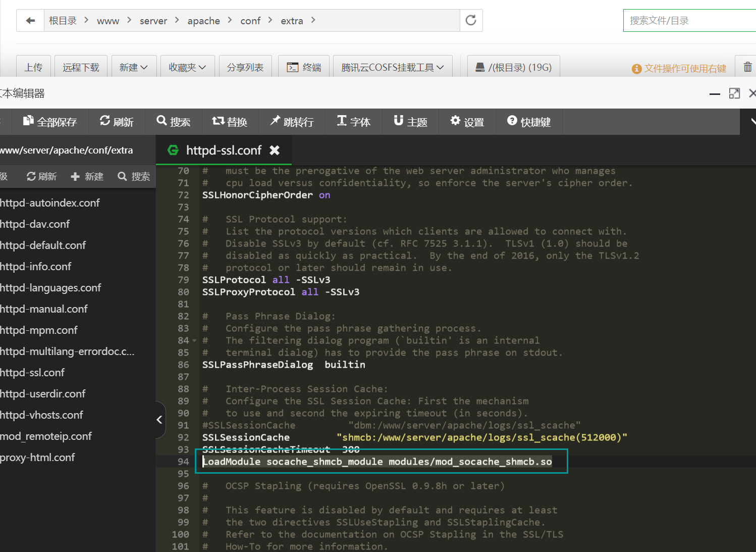This screenshot has width=756, height=552.
Task: Open the 终端 terminal button
Action: (x=304, y=67)
